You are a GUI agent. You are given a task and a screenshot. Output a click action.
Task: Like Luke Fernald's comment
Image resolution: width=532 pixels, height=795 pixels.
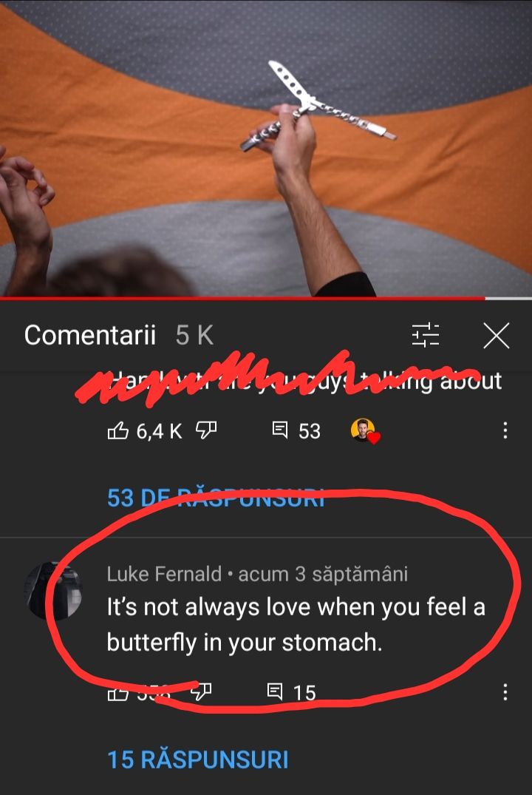click(117, 693)
